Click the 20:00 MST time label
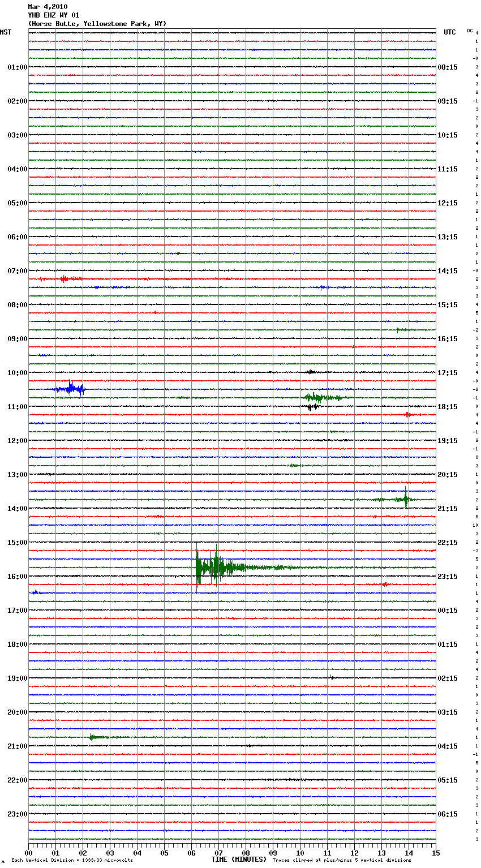The height and width of the screenshot is (868, 481). point(18,712)
